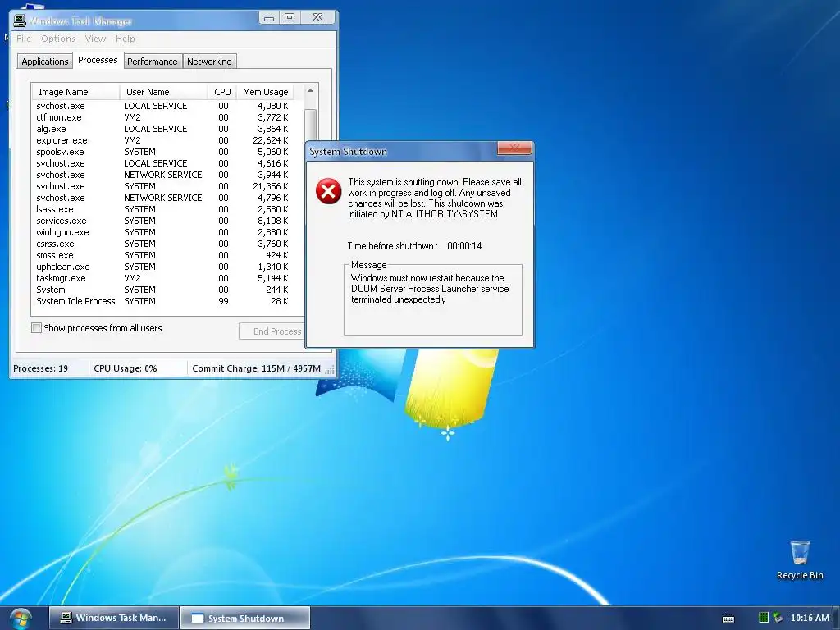
Task: Minimize the Windows Task Manager window
Action: tap(269, 18)
